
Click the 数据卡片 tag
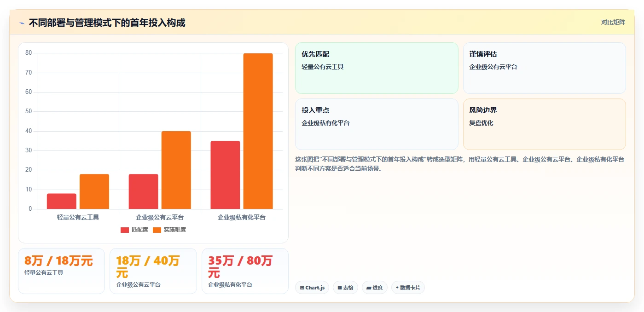408,288
